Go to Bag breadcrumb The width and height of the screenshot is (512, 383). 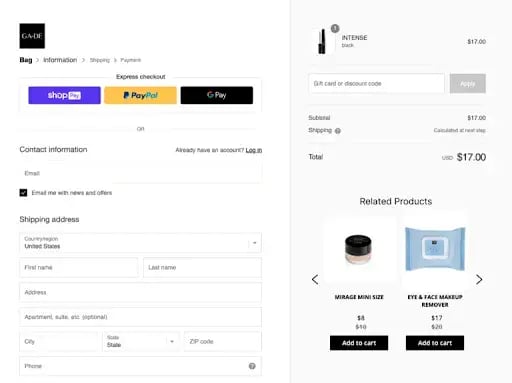pos(26,60)
